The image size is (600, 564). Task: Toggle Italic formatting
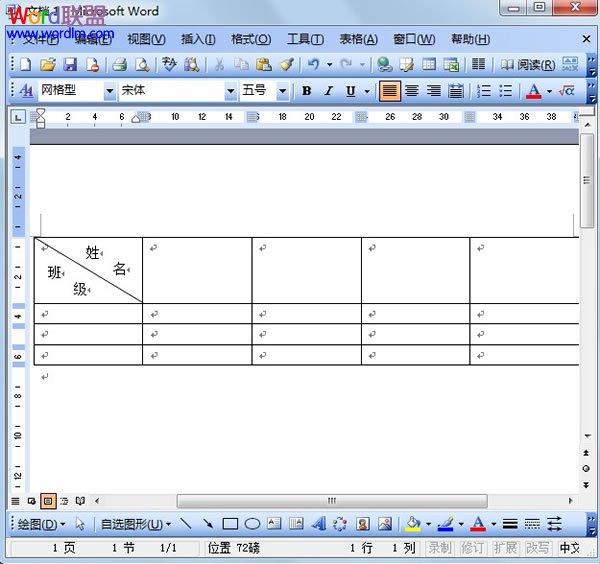point(328,91)
